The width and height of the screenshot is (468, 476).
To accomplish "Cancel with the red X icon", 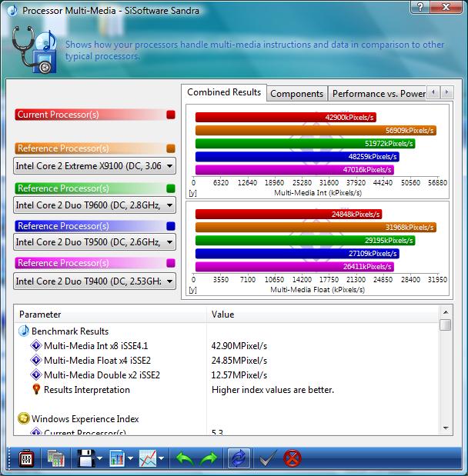I will click(x=292, y=458).
